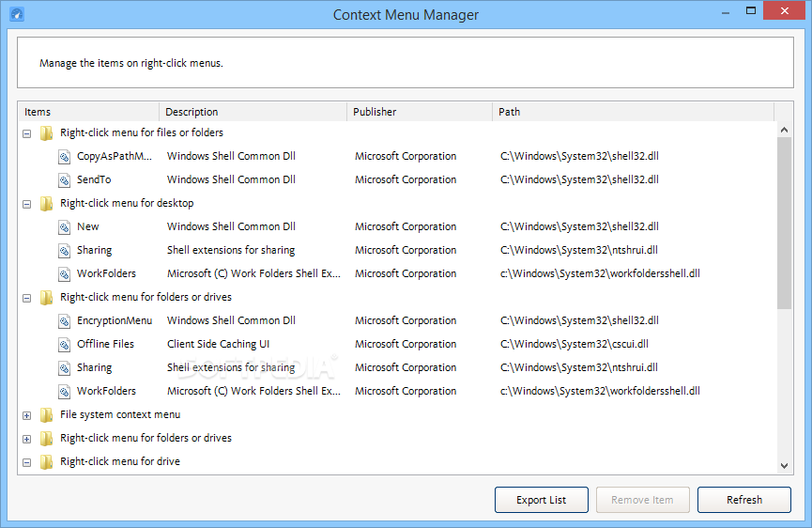Click the Offline Files item icon
The image size is (812, 528).
pyautogui.click(x=64, y=344)
